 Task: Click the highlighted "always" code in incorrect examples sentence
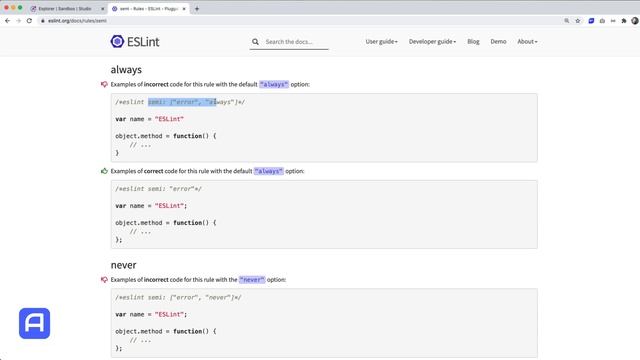[x=274, y=84]
